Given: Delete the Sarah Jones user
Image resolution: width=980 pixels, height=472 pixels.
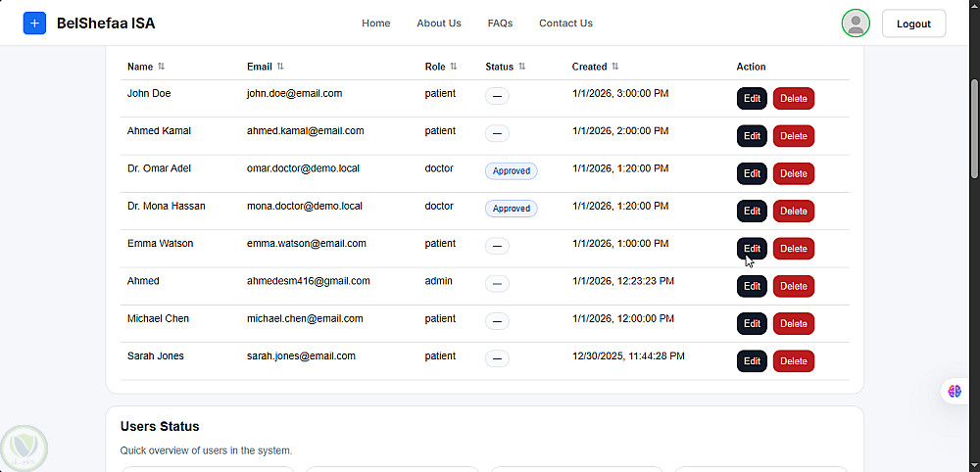Looking at the screenshot, I should (793, 361).
